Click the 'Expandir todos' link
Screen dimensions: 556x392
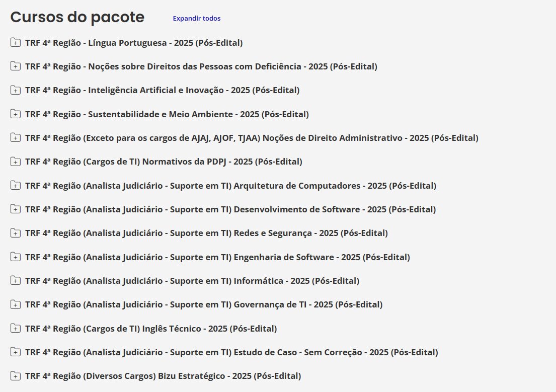(x=196, y=19)
